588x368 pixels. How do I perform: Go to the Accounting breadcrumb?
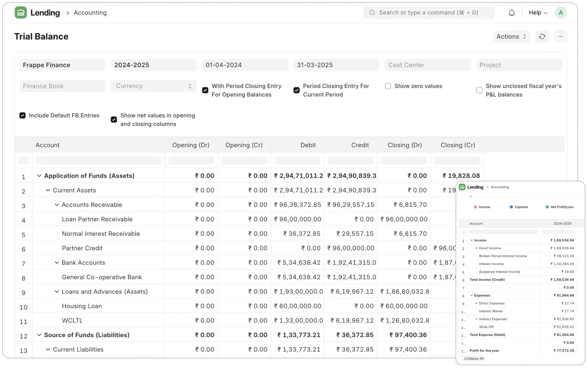(x=90, y=13)
